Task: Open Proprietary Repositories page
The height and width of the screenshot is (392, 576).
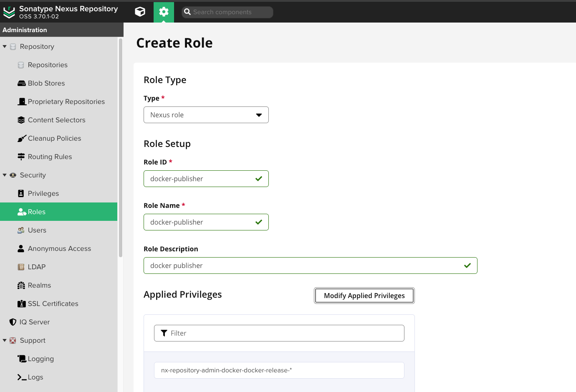Action: coord(66,102)
